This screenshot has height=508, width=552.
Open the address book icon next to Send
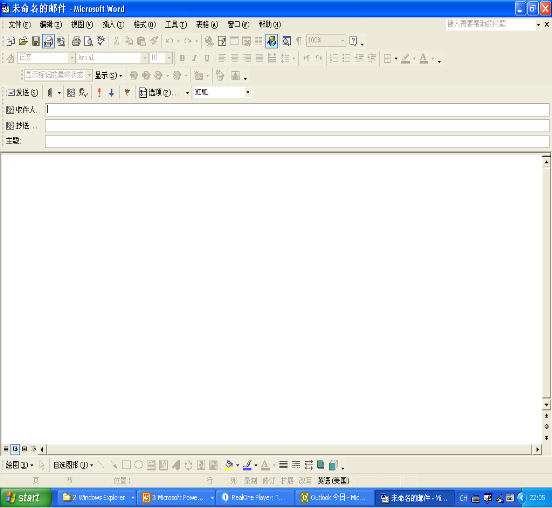[x=71, y=93]
